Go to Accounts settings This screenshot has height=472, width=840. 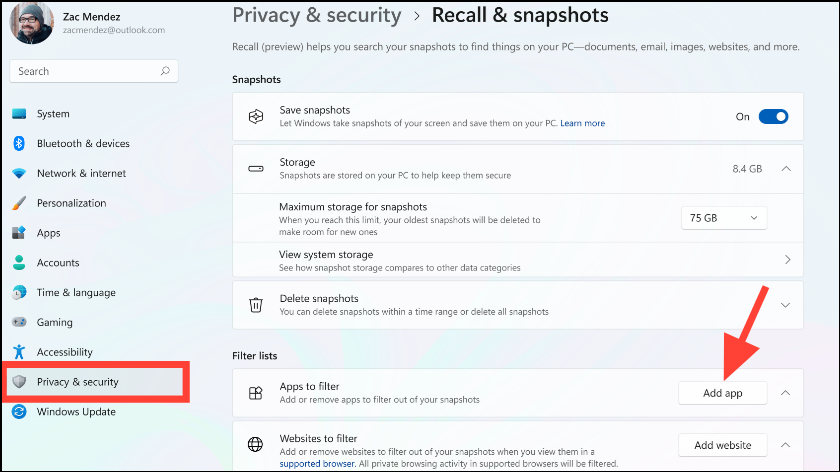58,263
